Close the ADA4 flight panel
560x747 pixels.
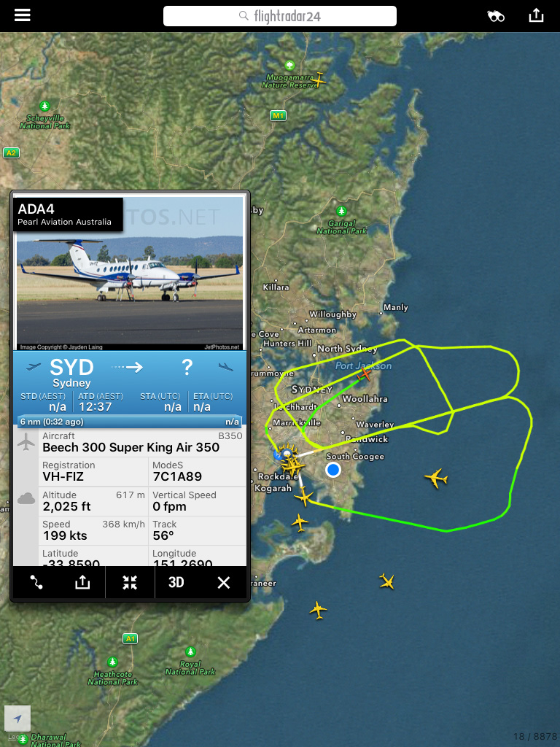coord(223,582)
